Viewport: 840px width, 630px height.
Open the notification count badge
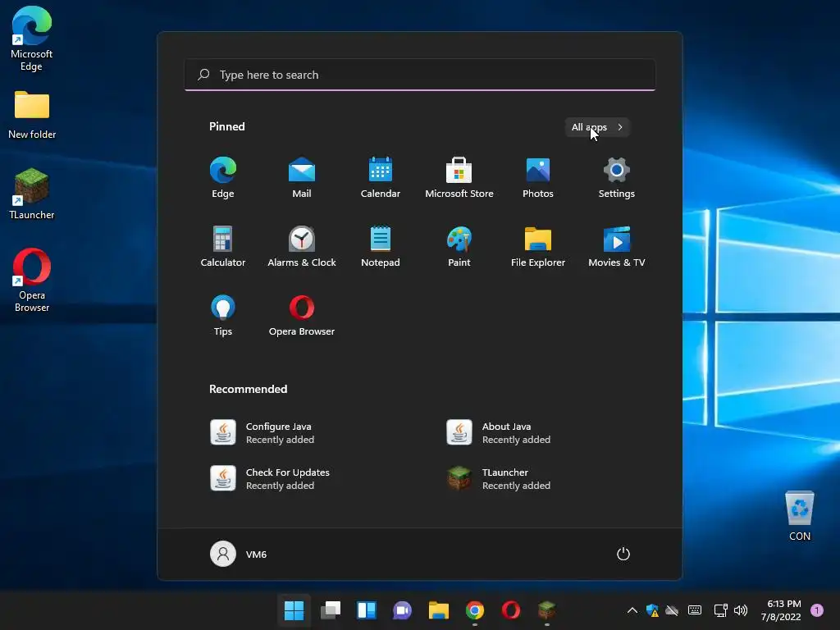[x=817, y=610]
